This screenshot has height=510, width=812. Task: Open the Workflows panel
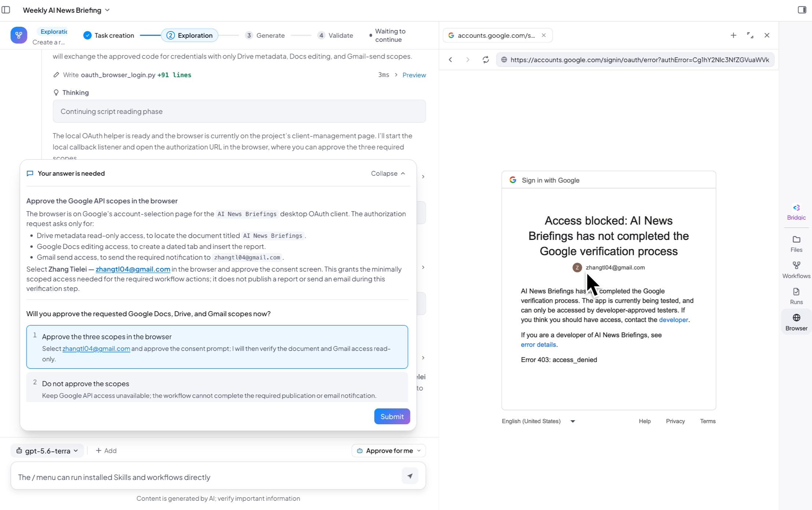point(796,270)
